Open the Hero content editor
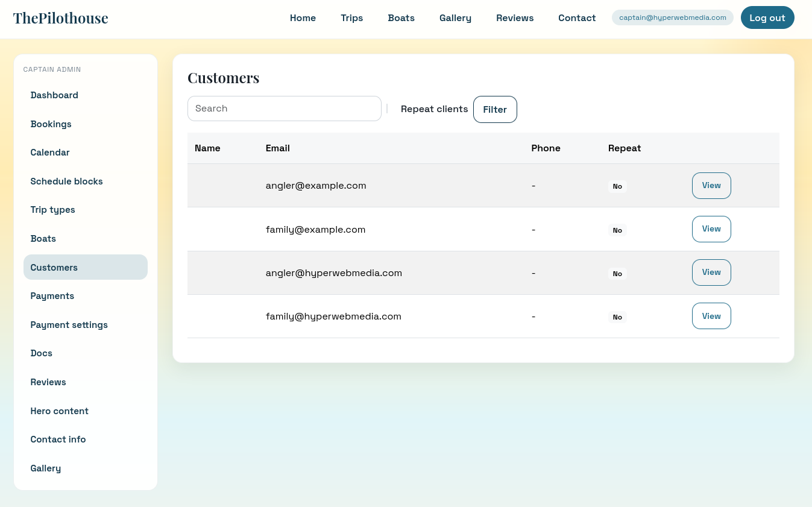This screenshot has width=812, height=507. pyautogui.click(x=59, y=411)
